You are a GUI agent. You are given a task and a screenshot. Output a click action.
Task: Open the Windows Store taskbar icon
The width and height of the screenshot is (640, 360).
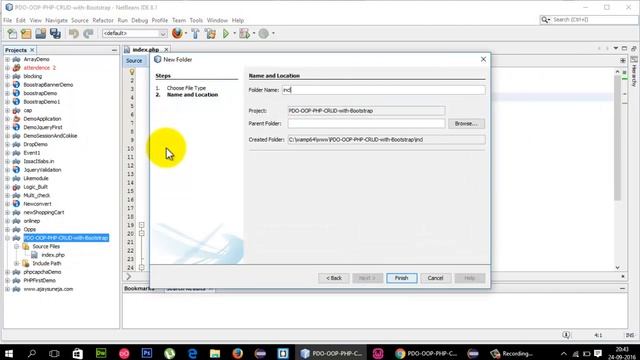(77, 353)
